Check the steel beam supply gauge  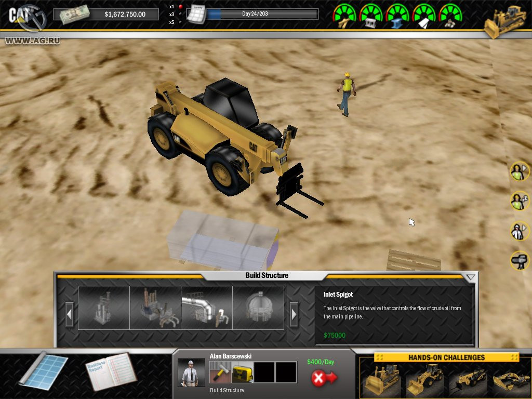[397, 16]
